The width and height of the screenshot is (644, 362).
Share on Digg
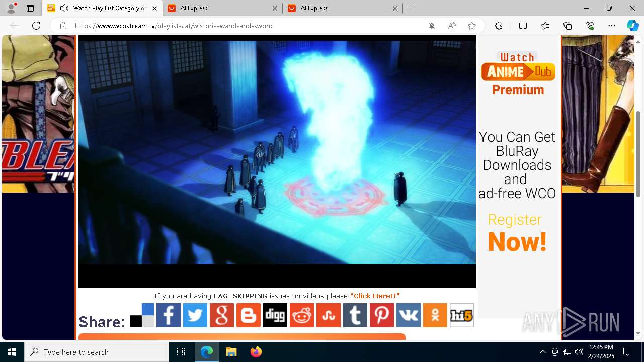click(275, 315)
